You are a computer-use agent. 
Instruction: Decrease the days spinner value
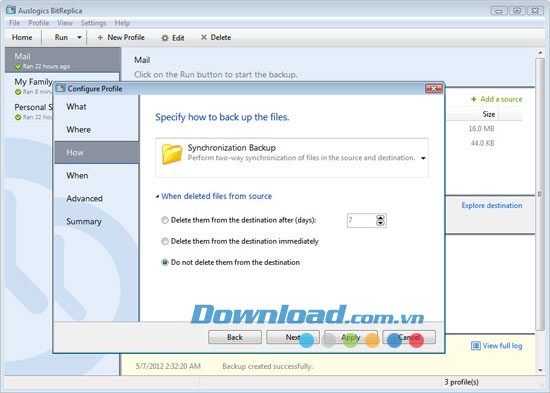(x=380, y=223)
